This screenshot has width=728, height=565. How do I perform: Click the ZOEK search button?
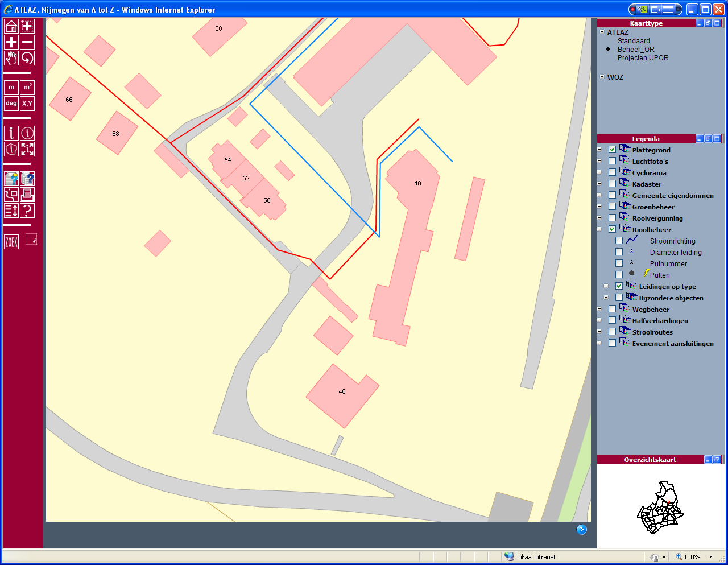(11, 242)
